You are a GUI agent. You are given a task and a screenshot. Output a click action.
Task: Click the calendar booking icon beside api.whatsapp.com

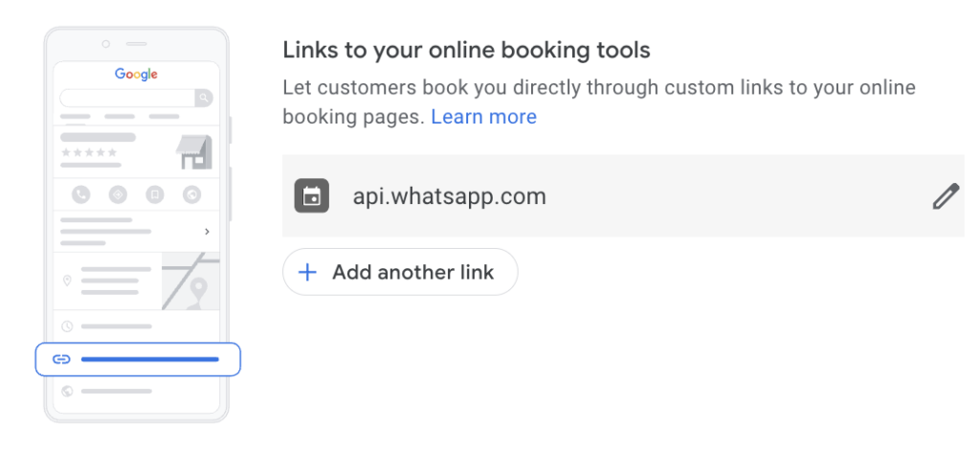coord(311,196)
